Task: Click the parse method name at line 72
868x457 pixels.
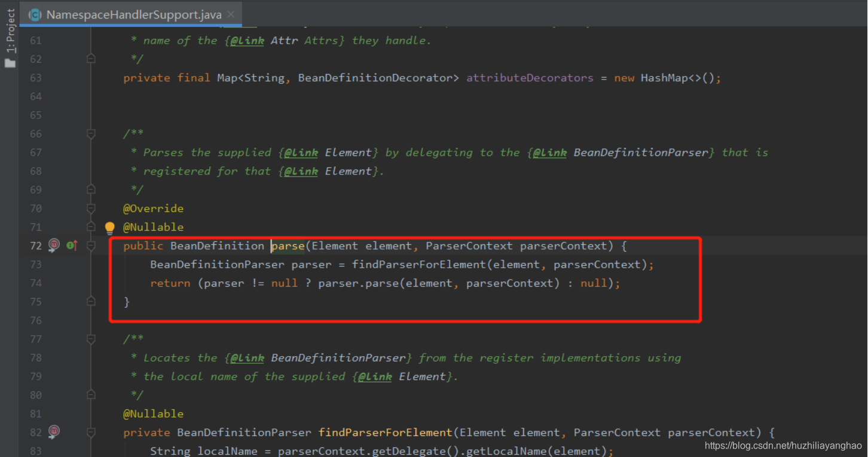Action: pos(288,246)
